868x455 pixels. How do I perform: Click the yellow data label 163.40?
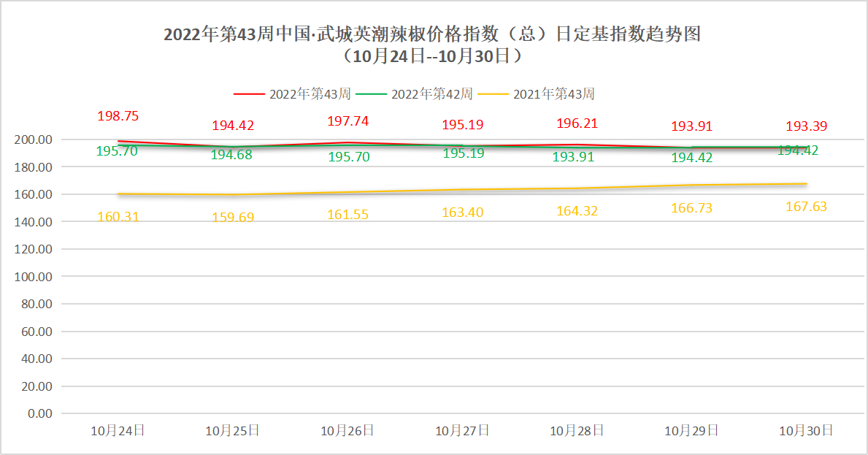[x=462, y=213]
